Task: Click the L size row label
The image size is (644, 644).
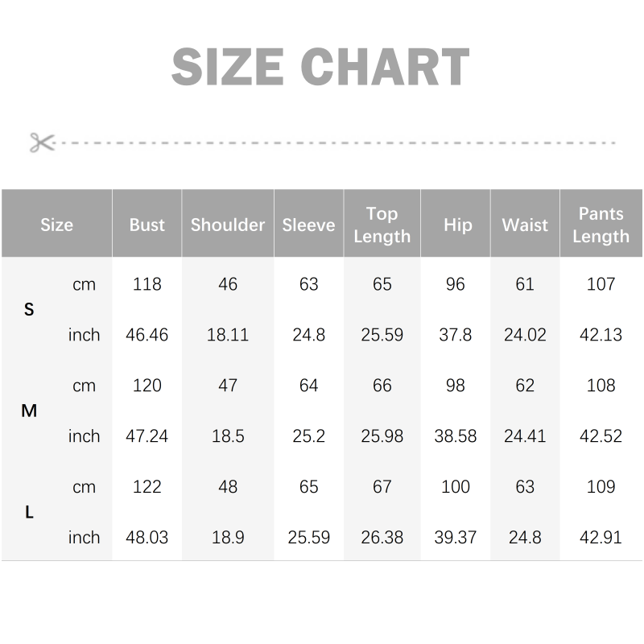Action: [30, 512]
